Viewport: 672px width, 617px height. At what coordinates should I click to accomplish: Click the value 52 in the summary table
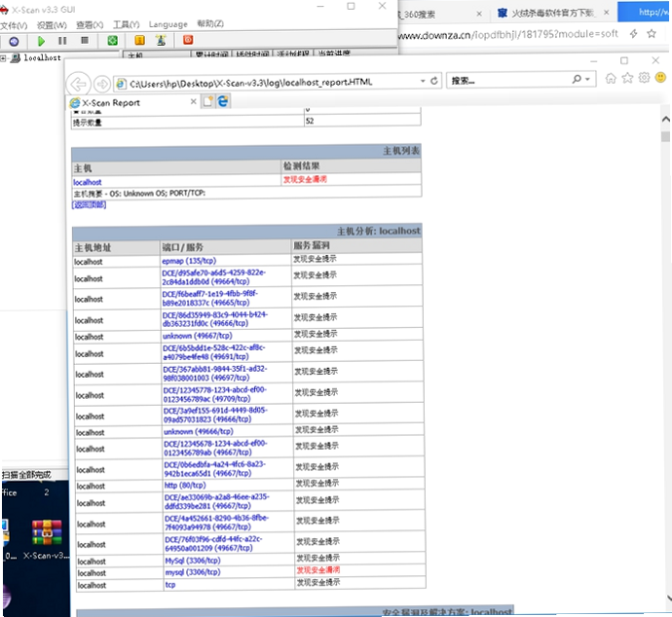click(310, 122)
